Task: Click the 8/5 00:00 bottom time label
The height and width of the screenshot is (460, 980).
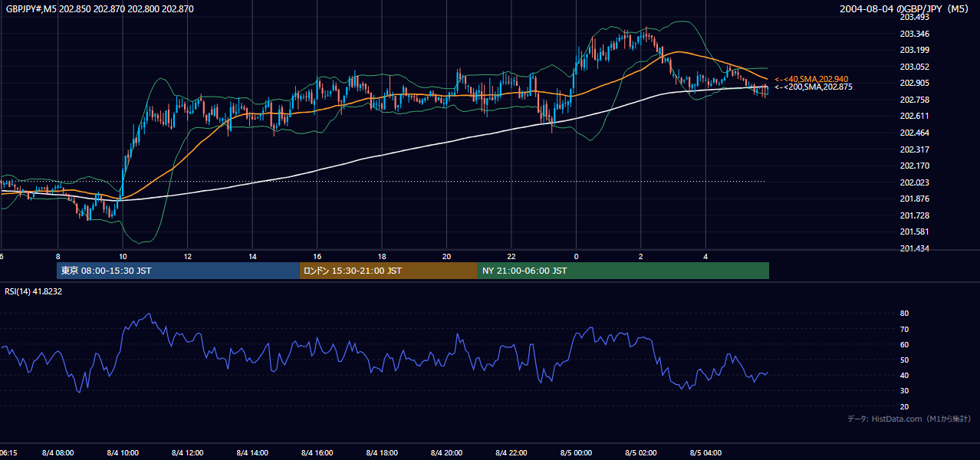Action: (577, 453)
